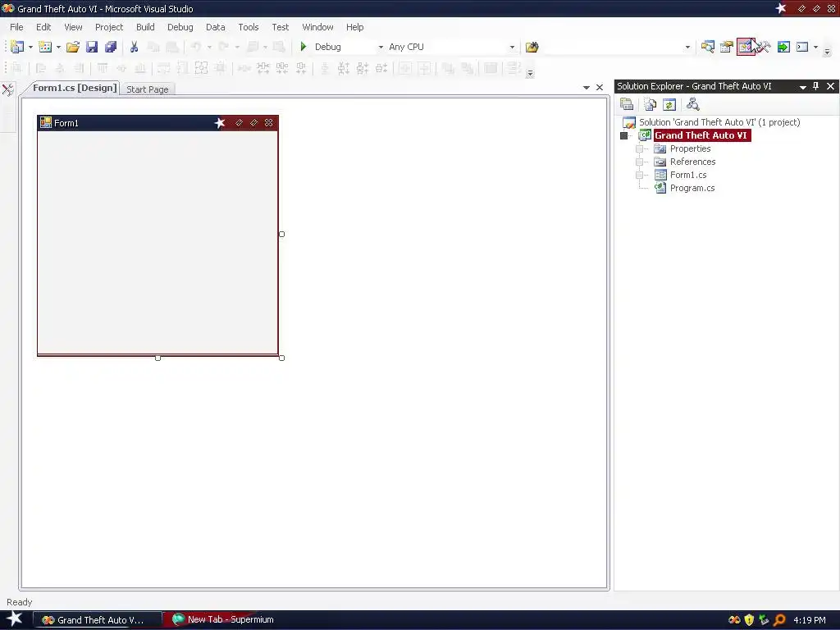The height and width of the screenshot is (630, 840).
Task: Open the Toolbox hammer and wrench icon
Action: click(765, 47)
